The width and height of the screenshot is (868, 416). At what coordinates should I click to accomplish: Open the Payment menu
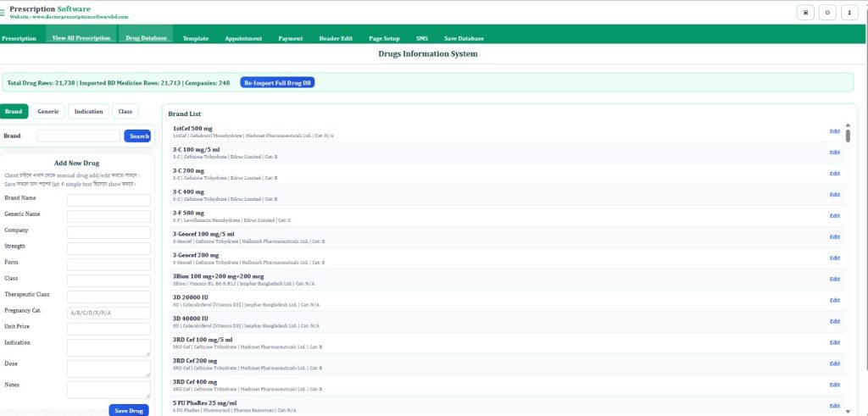point(290,38)
